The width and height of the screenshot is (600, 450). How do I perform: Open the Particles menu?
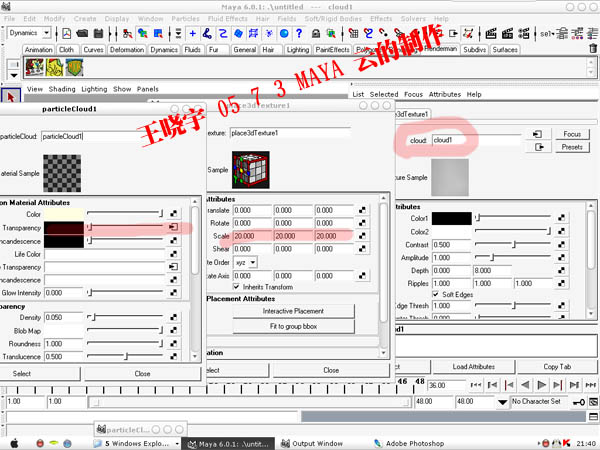[x=185, y=18]
